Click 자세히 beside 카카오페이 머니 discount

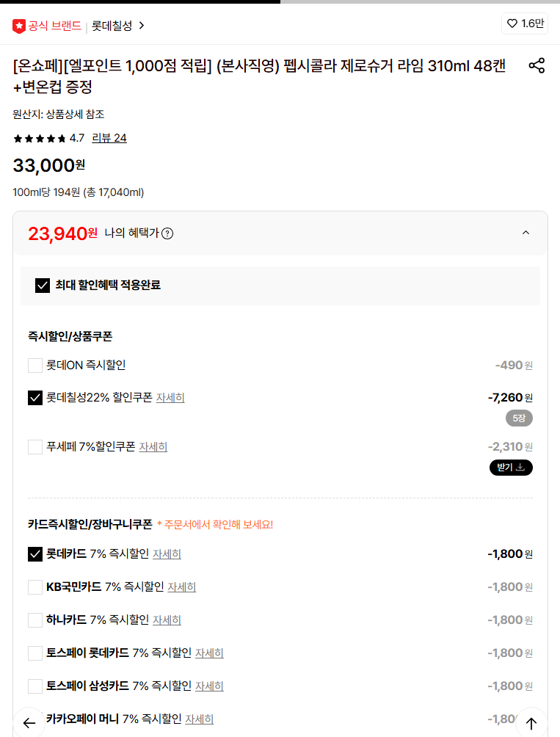[x=198, y=719]
